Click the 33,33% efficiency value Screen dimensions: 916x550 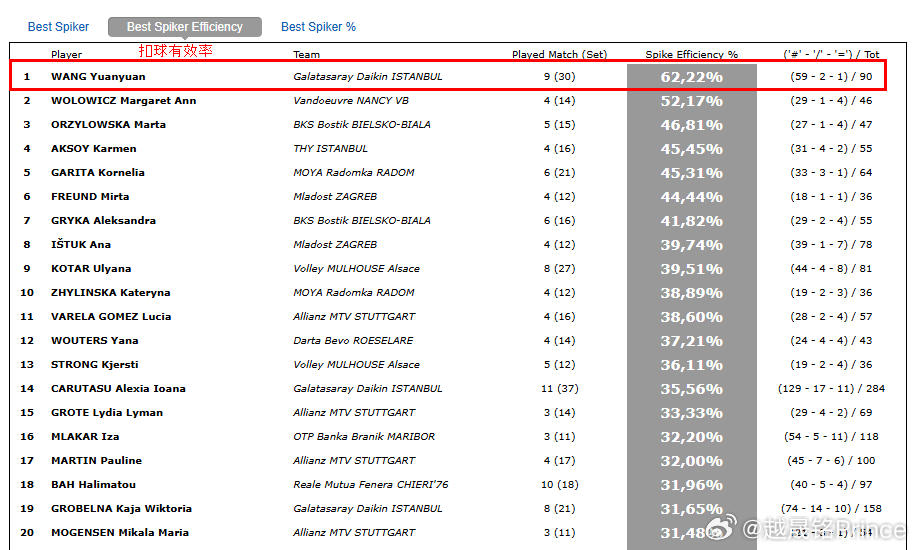coord(692,413)
